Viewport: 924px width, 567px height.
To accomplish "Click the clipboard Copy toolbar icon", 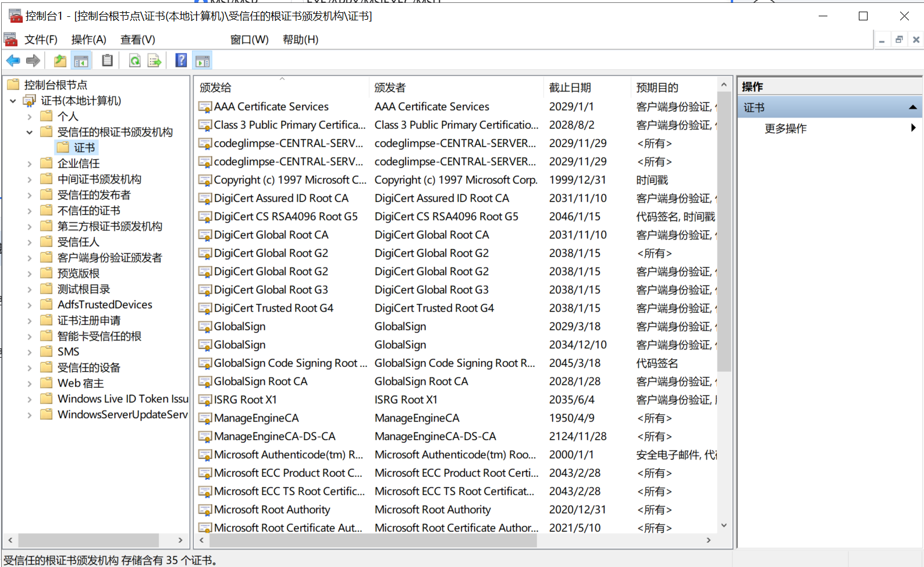I will (x=108, y=60).
